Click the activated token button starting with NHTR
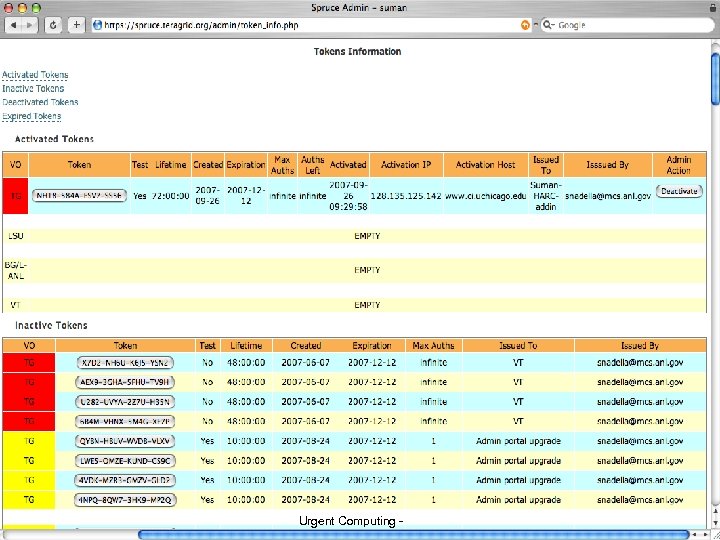Image resolution: width=720 pixels, height=540 pixels. [79, 195]
